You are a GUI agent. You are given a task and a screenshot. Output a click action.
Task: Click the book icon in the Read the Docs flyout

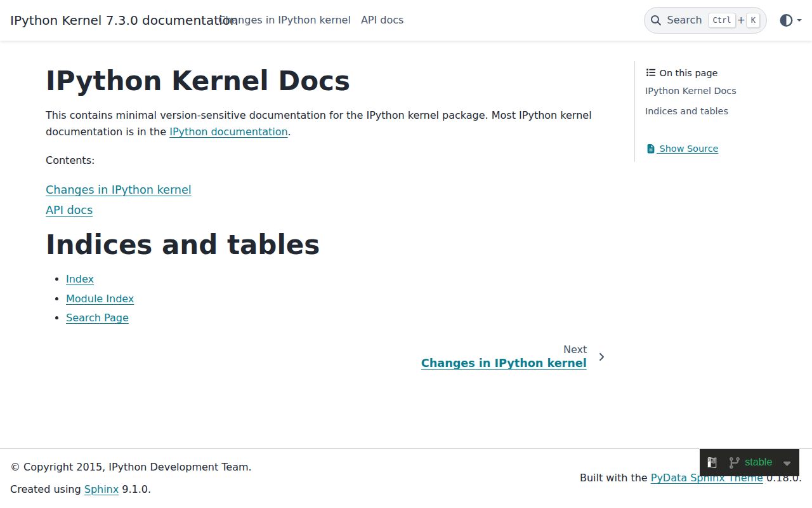tap(712, 462)
